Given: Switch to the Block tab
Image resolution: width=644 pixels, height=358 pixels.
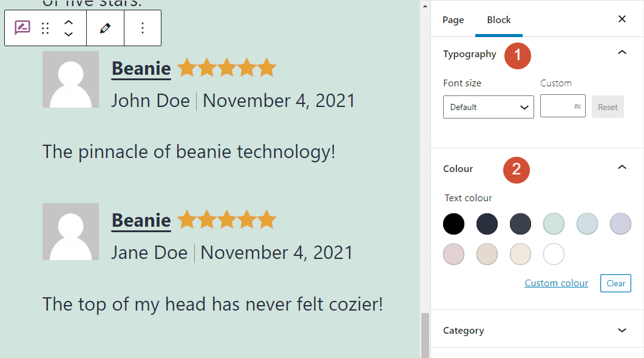Looking at the screenshot, I should pyautogui.click(x=498, y=19).
